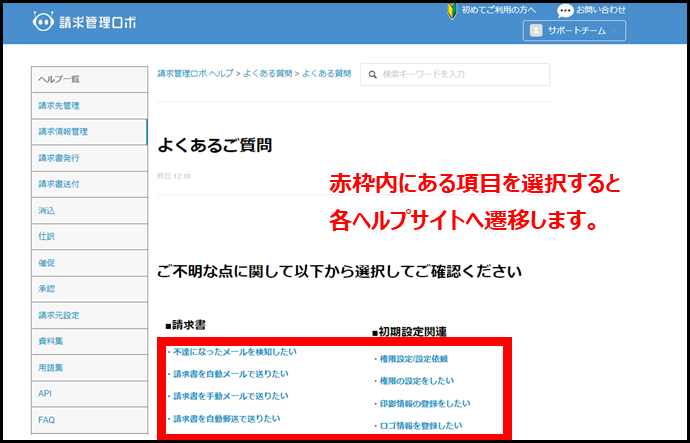Click the 権限設定/設定依頼 link
Screen dimensions: 690x443
(411, 358)
